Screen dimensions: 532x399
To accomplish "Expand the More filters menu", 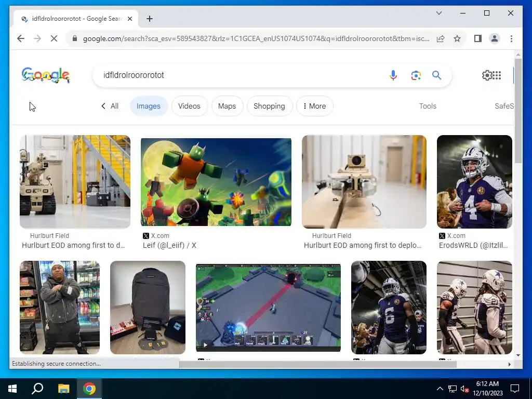I will click(x=314, y=106).
